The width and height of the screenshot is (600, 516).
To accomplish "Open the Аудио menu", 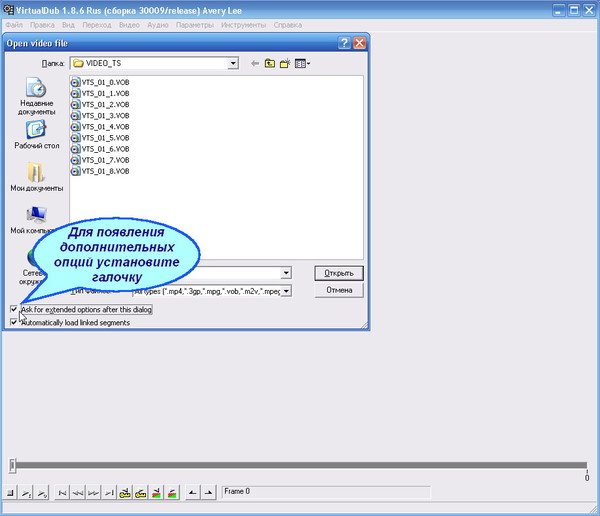I will (x=158, y=25).
